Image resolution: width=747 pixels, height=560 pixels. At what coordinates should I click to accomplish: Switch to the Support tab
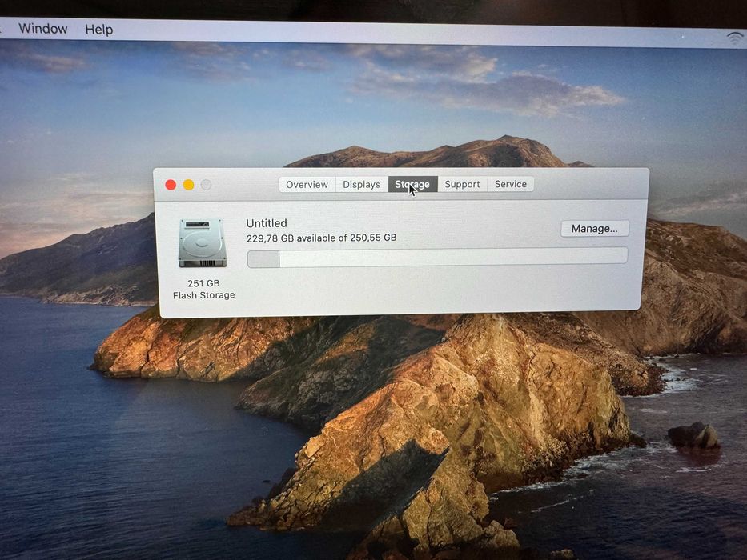[462, 184]
